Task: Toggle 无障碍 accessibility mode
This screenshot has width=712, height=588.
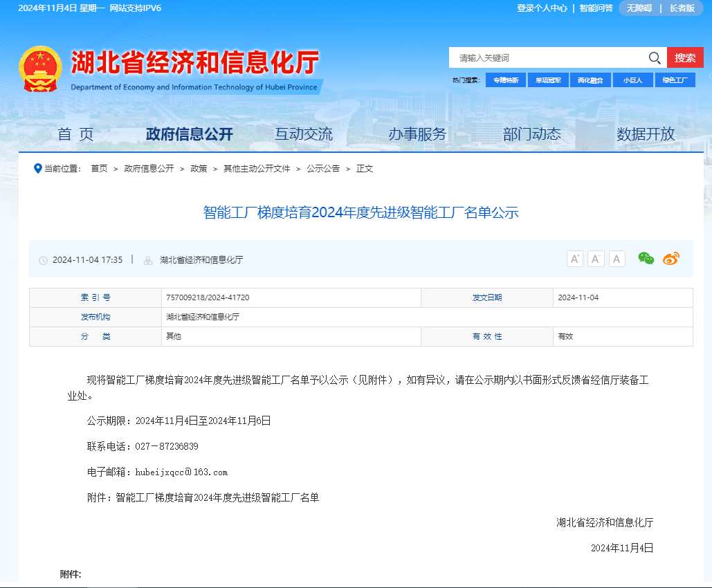Action: (x=639, y=8)
